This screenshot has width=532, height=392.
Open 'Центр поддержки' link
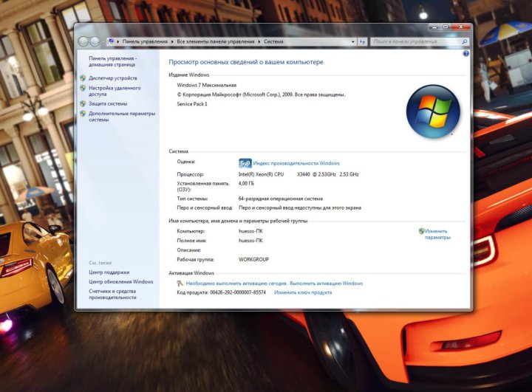point(109,272)
